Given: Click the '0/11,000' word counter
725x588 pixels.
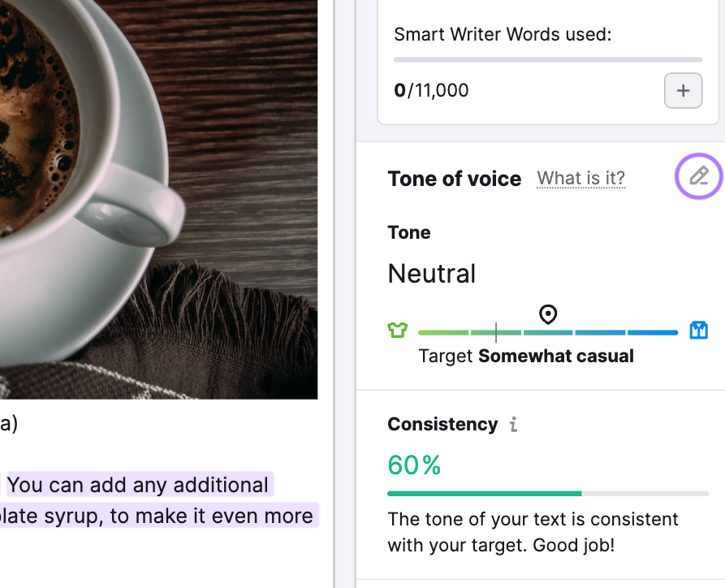Looking at the screenshot, I should pos(431,90).
